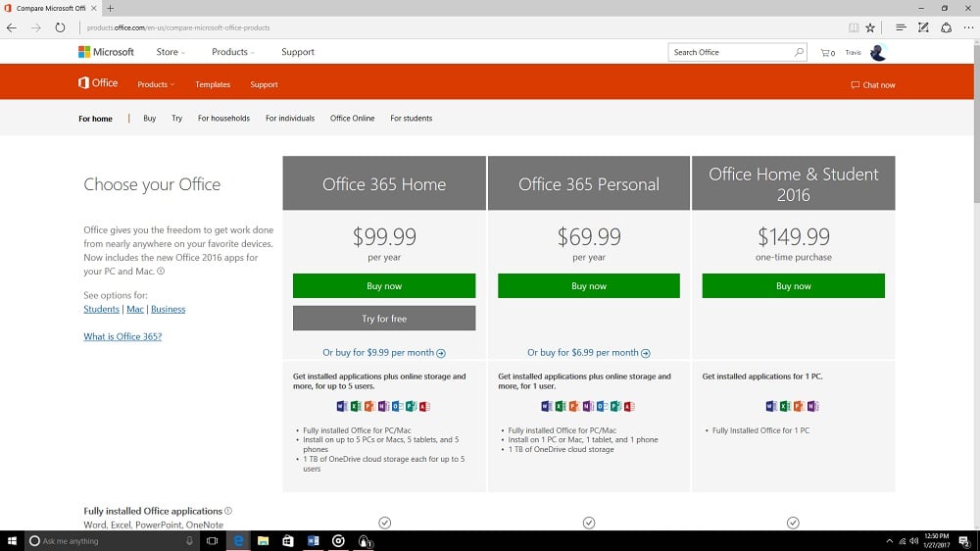Open Support in Office orange bar
Image resolution: width=980 pixels, height=551 pixels.
[x=264, y=84]
